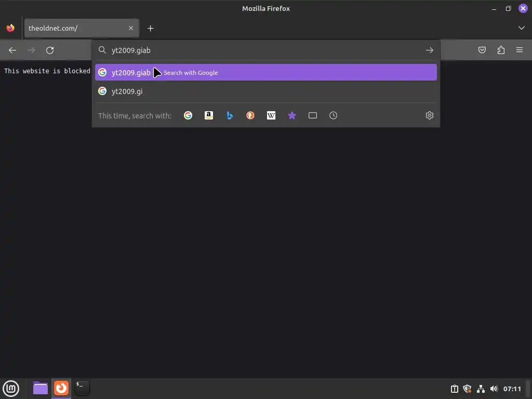
Task: Click Firefox icon in the taskbar
Action: click(61, 388)
